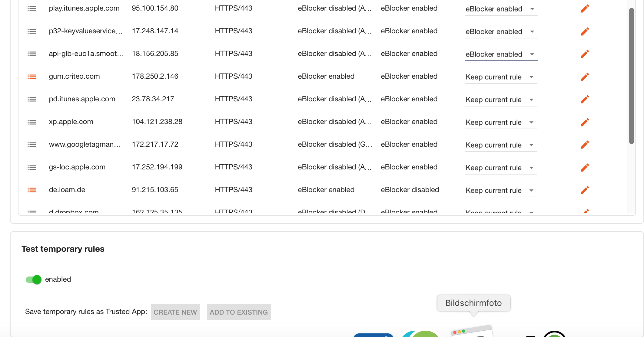
Task: Edit the p32-keyvalueservice entry with pencil icon
Action: 585,31
